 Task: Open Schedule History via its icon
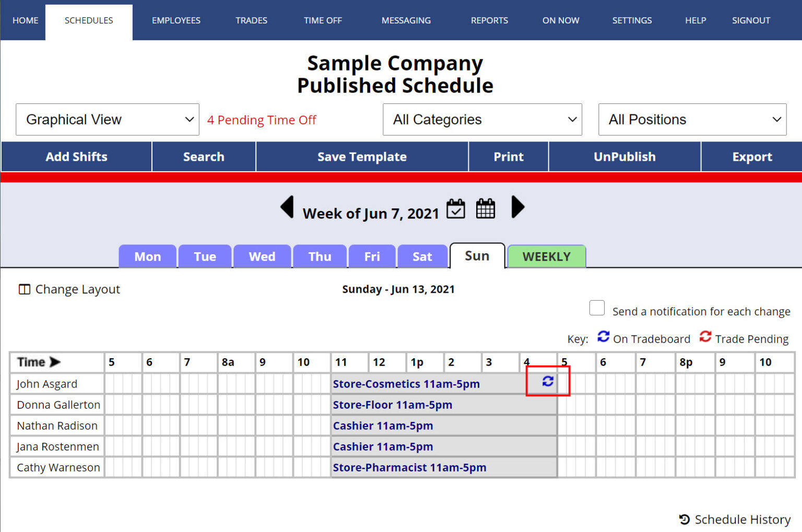click(x=684, y=519)
